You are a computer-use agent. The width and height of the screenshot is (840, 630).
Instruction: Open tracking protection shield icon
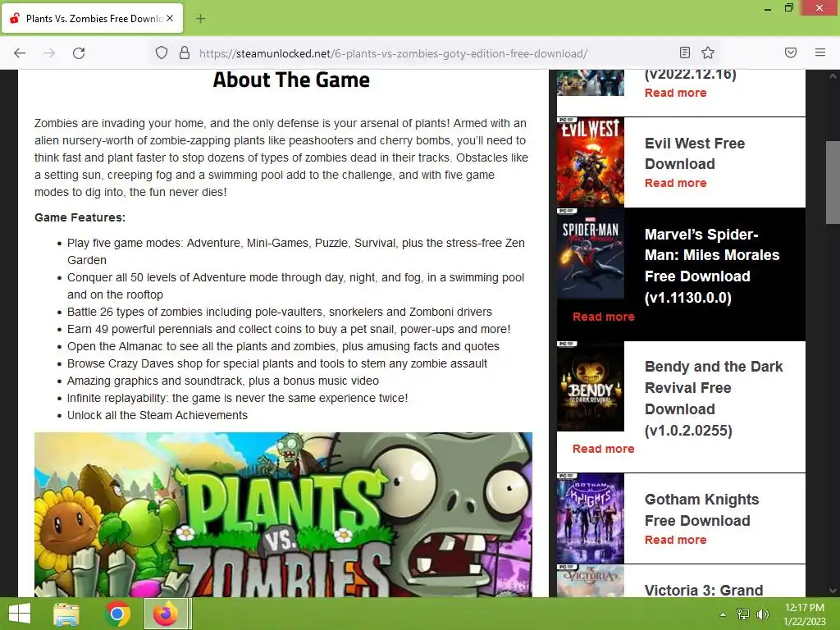point(162,53)
